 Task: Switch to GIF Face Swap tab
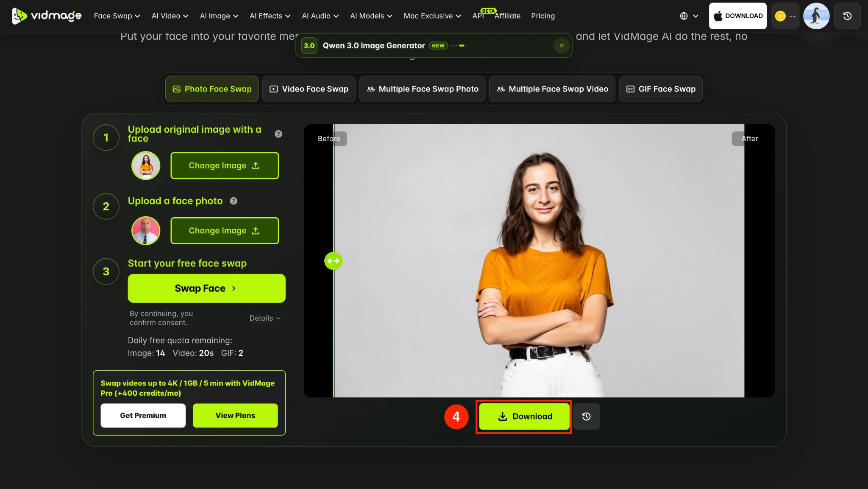click(x=661, y=89)
